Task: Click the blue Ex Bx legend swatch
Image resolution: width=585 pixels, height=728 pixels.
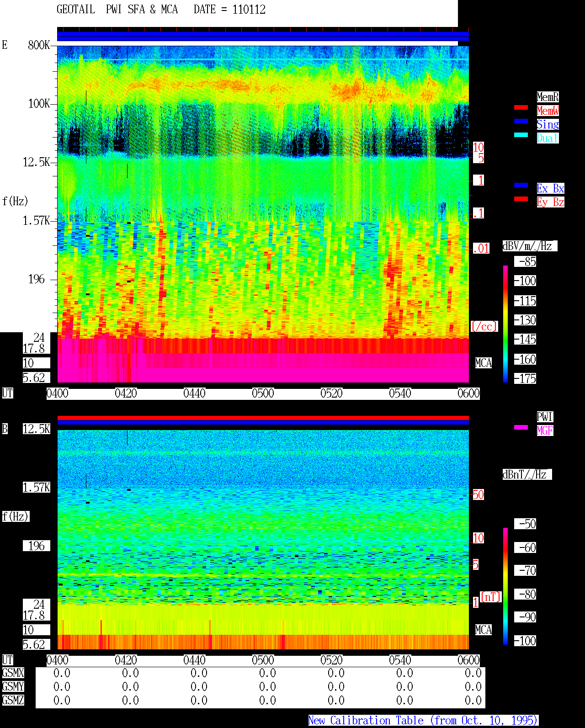Action: (x=521, y=185)
